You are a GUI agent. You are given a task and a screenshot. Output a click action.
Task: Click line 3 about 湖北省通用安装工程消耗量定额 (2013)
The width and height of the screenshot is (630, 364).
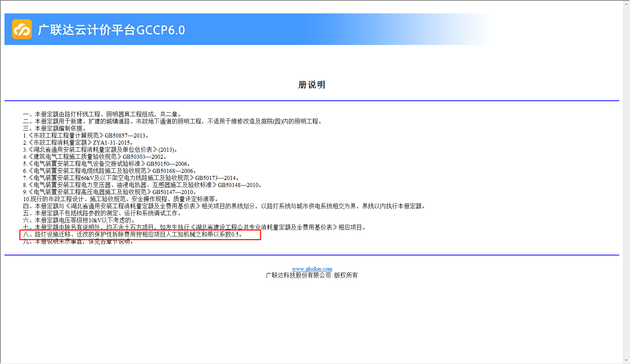point(101,149)
